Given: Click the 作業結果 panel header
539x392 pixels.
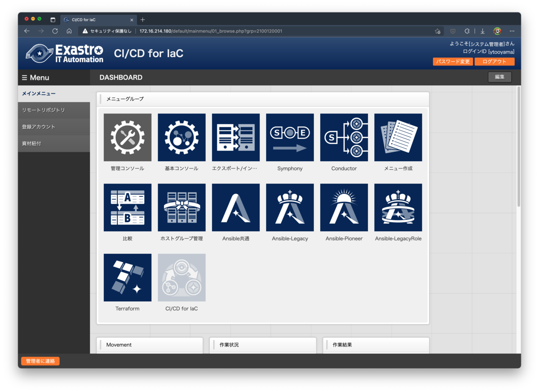Looking at the screenshot, I should coord(376,345).
